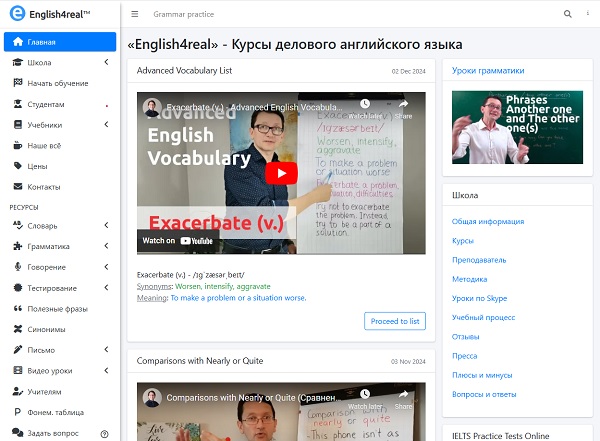The image size is (600, 441).
Task: Expand the Словарь submenu chevron
Action: 106,225
